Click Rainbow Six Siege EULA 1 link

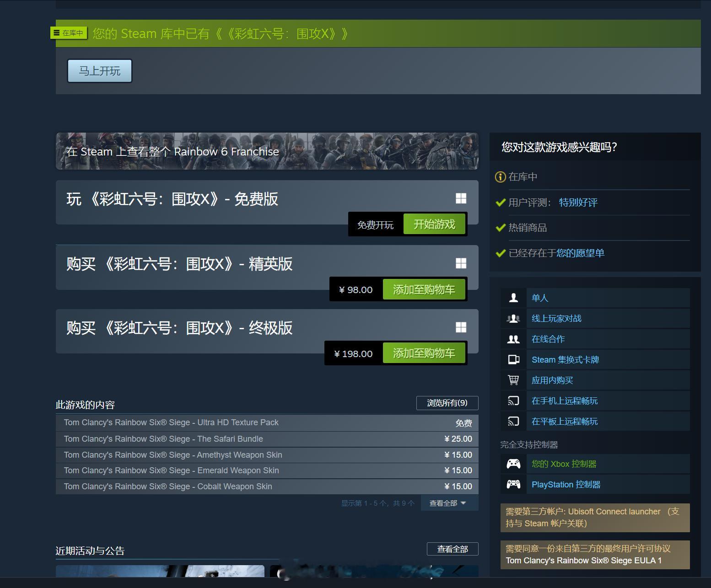coord(583,561)
